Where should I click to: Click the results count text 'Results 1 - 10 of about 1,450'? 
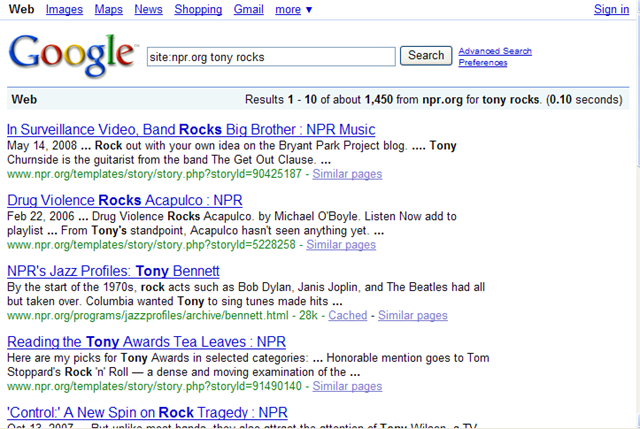[x=319, y=100]
